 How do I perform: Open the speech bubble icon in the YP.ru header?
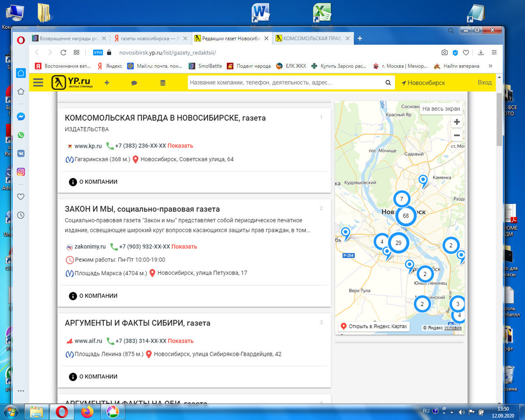click(134, 83)
